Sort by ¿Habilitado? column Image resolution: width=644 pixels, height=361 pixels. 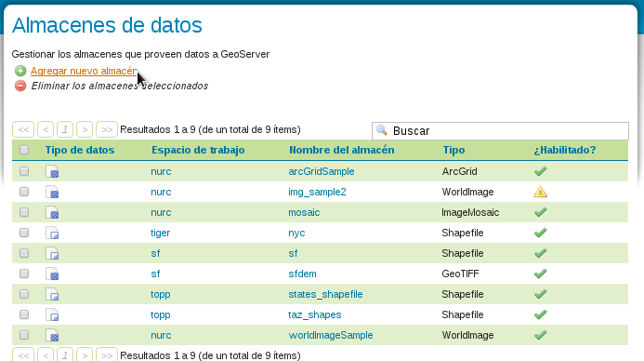click(x=565, y=150)
